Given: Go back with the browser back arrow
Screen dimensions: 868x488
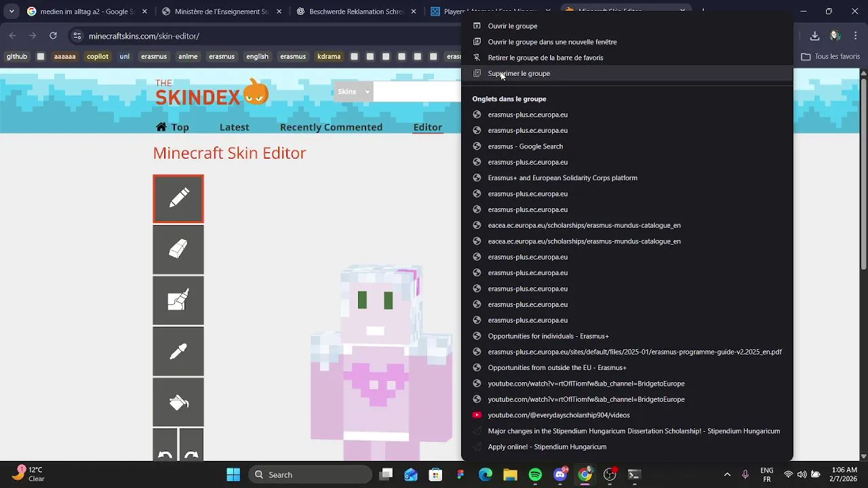Looking at the screenshot, I should [13, 36].
